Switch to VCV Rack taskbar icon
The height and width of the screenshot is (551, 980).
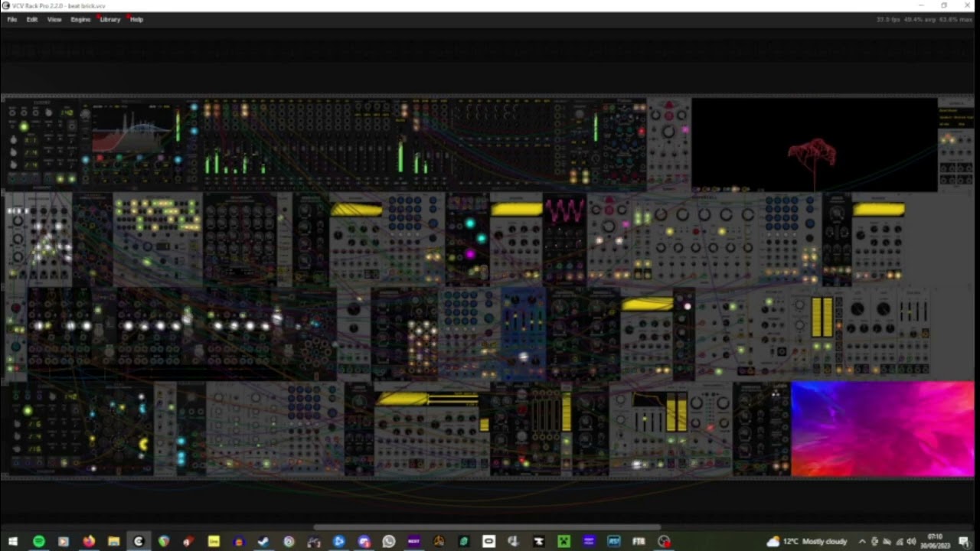[139, 541]
